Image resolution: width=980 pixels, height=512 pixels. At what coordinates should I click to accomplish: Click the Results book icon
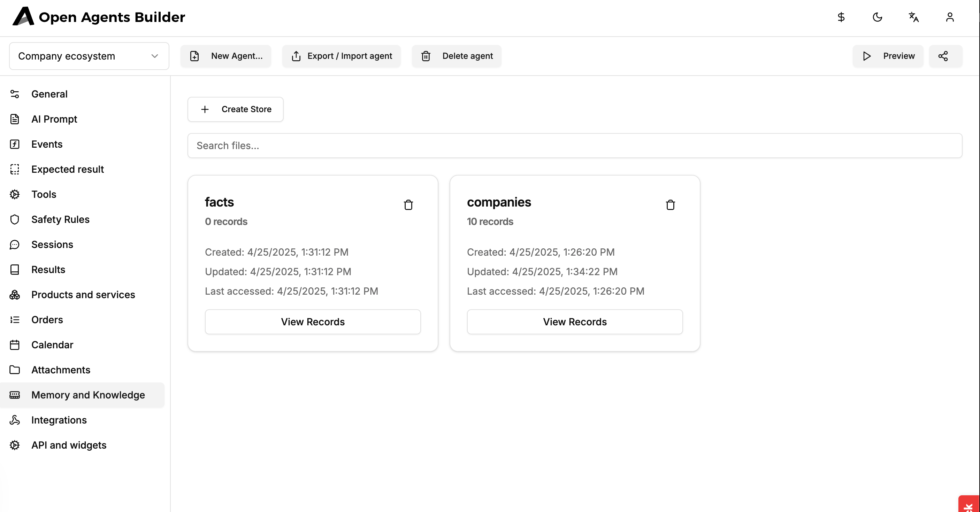(14, 270)
